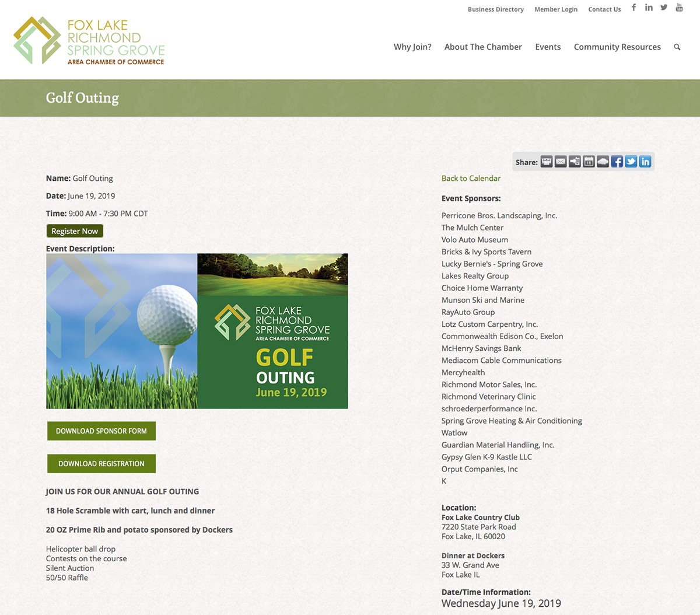700x615 pixels.
Task: Click the Fox Lake Richmond Spring Grove logo
Action: coord(89,40)
